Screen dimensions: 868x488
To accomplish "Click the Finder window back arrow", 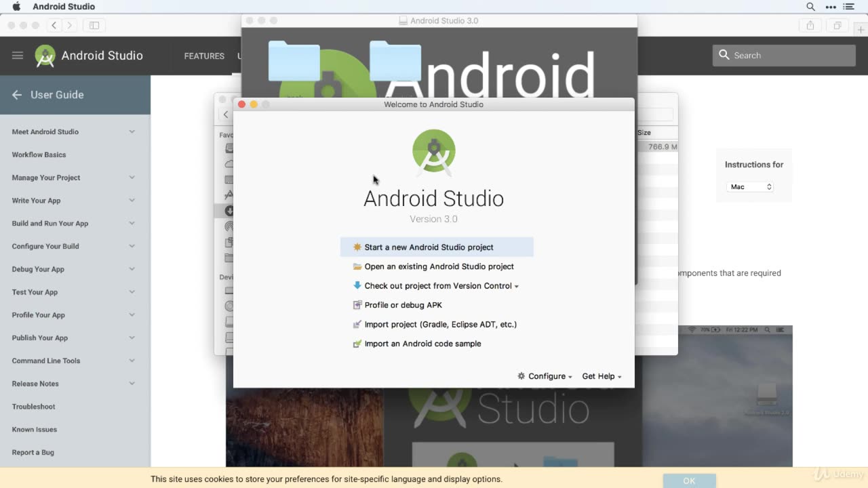I will [x=226, y=115].
